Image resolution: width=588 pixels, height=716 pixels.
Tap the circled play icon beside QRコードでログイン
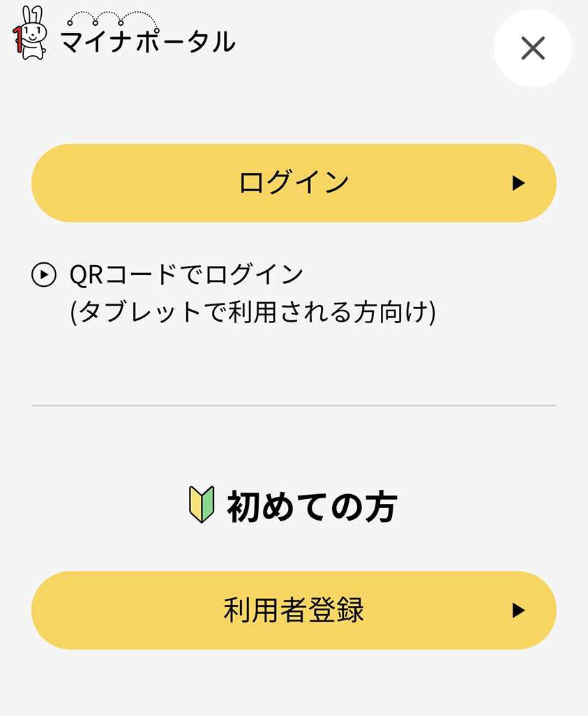tap(44, 275)
